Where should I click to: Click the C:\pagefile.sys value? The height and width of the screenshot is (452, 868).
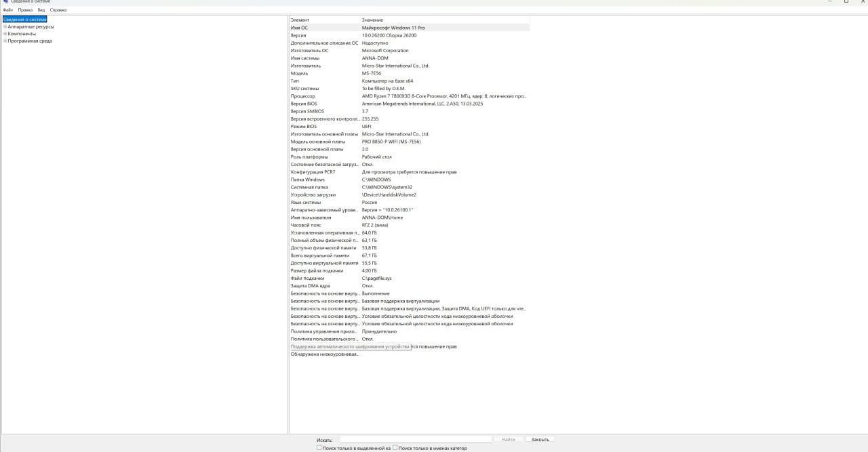click(x=377, y=279)
